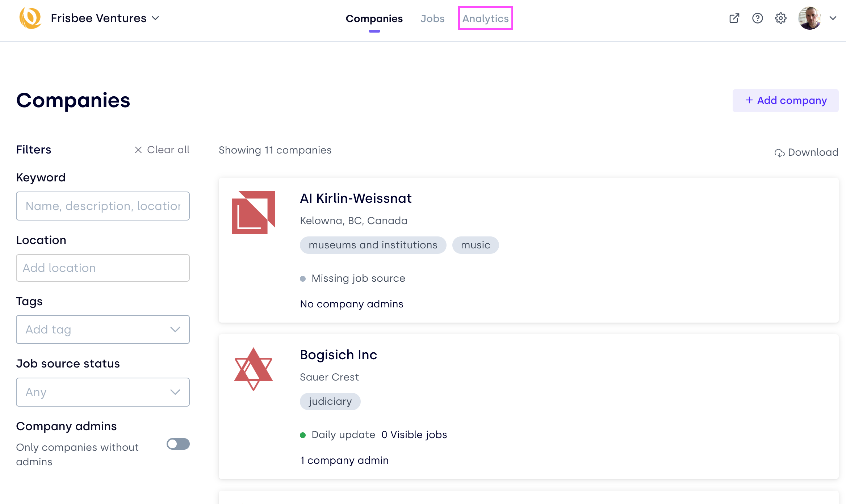Image resolution: width=846 pixels, height=504 pixels.
Task: Open the Add tag dropdown
Action: [103, 329]
